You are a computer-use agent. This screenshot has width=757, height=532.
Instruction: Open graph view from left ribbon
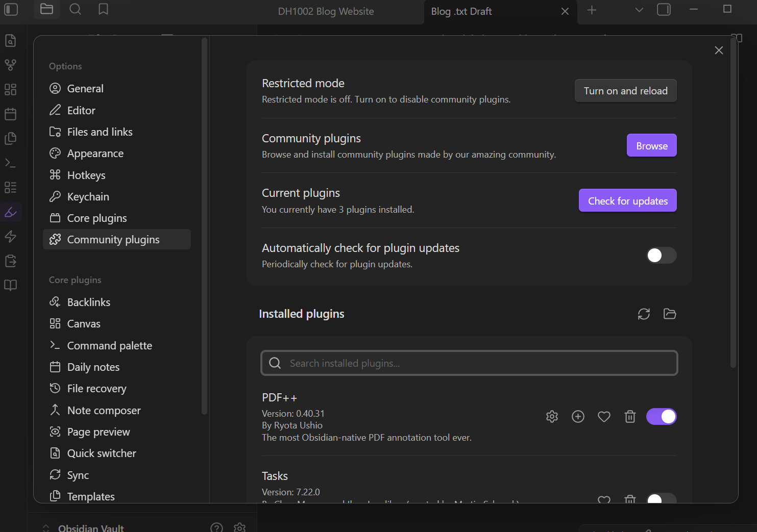(11, 65)
